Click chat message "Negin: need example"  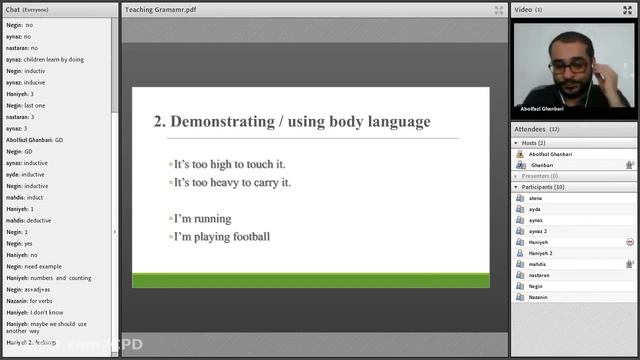(34, 267)
